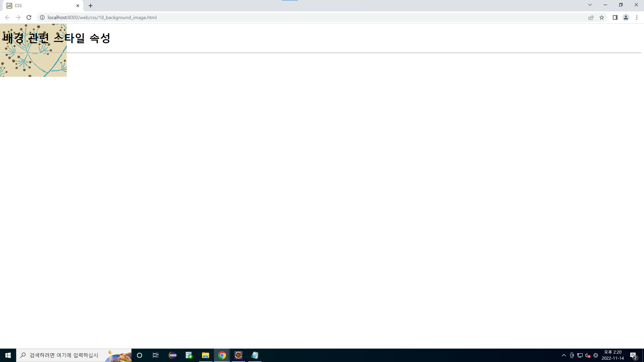
Task: Open Task View on taskbar
Action: (x=156, y=355)
